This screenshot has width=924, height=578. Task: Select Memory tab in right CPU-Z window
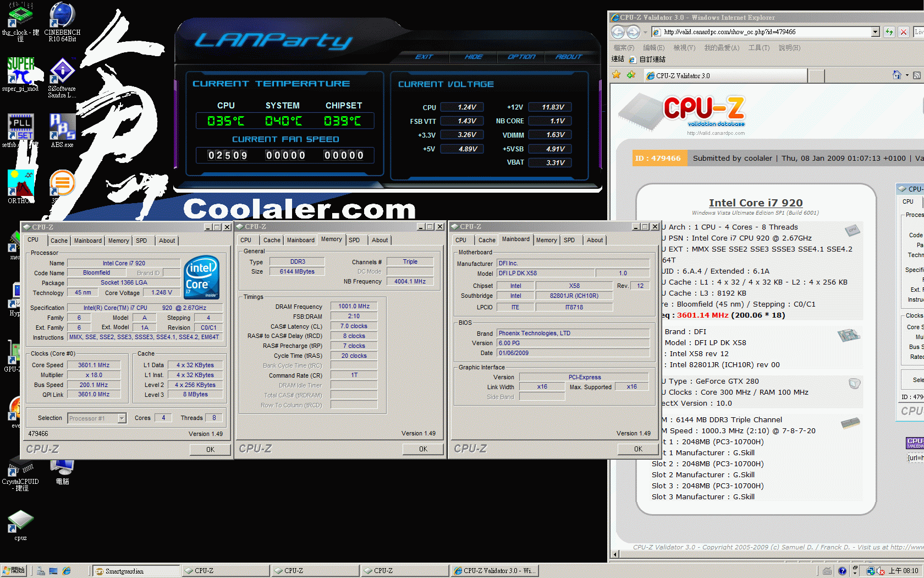tap(546, 240)
